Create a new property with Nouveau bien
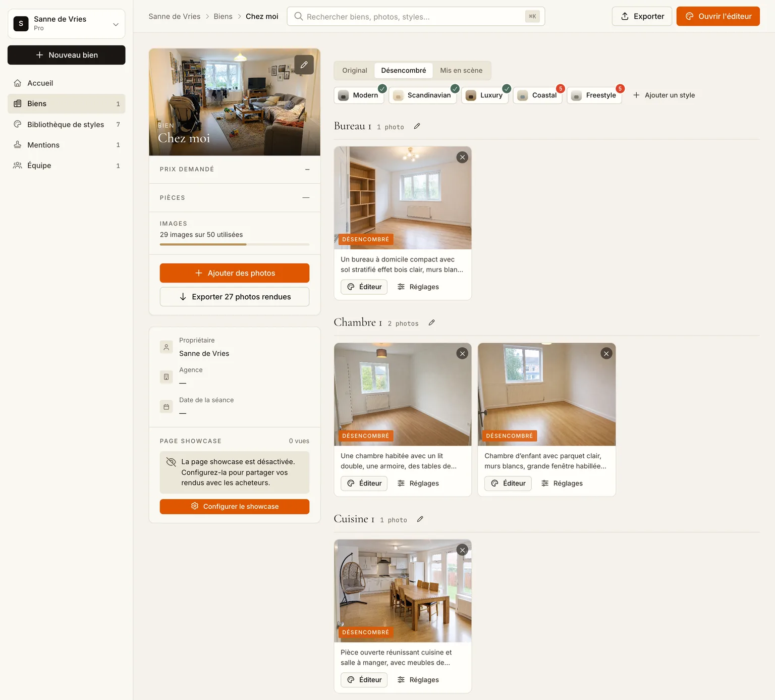The width and height of the screenshot is (775, 700). pyautogui.click(x=67, y=55)
